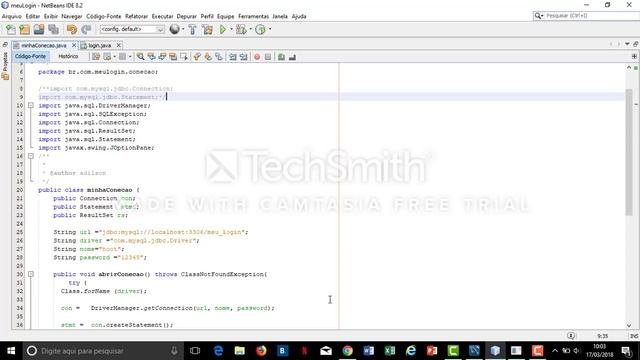This screenshot has width=640, height=360.
Task: Switch to login.java tab
Action: [x=100, y=45]
